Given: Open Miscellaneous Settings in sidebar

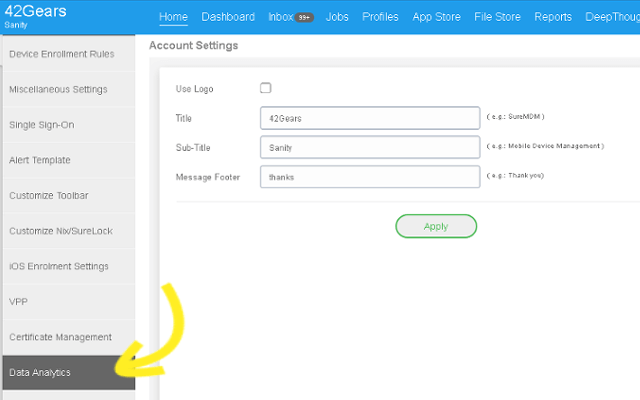Looking at the screenshot, I should [69, 89].
